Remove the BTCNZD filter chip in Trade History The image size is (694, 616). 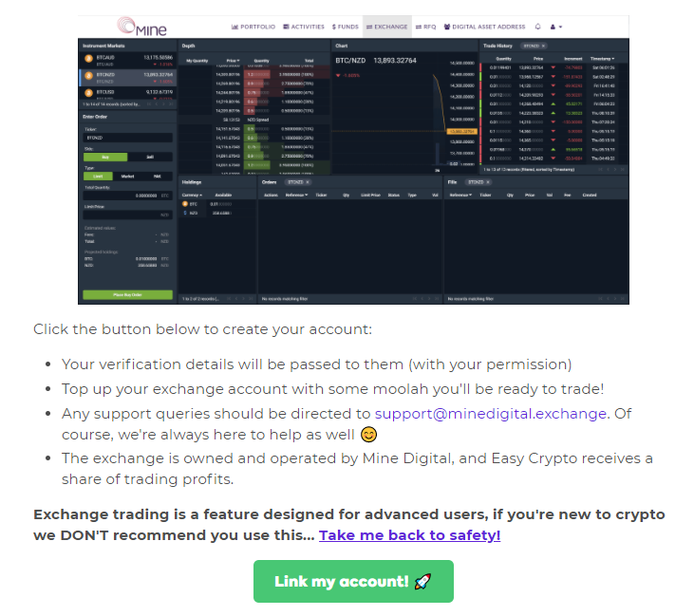pyautogui.click(x=543, y=46)
